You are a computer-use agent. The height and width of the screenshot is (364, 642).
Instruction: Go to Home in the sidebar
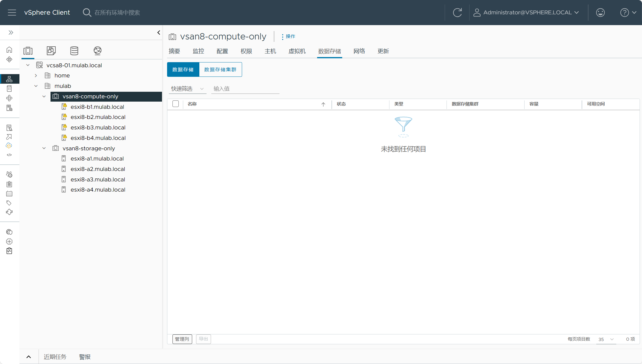pyautogui.click(x=9, y=50)
